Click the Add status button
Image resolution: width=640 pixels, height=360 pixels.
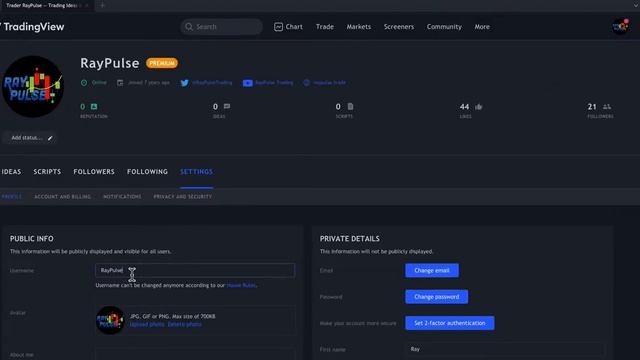29,138
